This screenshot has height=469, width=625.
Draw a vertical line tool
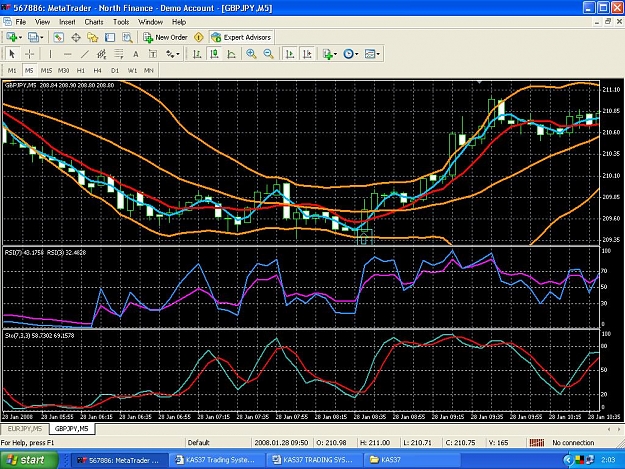(50, 54)
